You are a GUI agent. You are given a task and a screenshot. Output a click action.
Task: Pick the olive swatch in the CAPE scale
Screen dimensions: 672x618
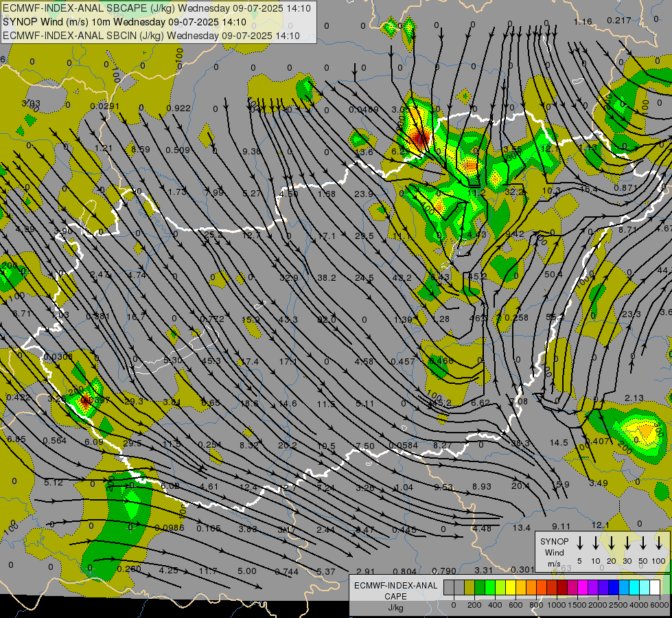[x=470, y=587]
